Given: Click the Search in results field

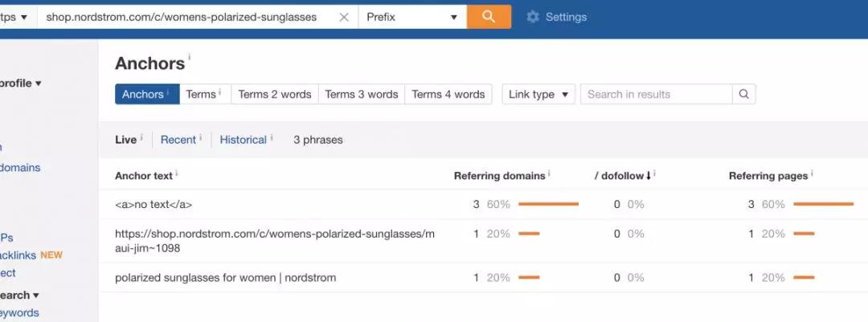Looking at the screenshot, I should click(x=656, y=94).
